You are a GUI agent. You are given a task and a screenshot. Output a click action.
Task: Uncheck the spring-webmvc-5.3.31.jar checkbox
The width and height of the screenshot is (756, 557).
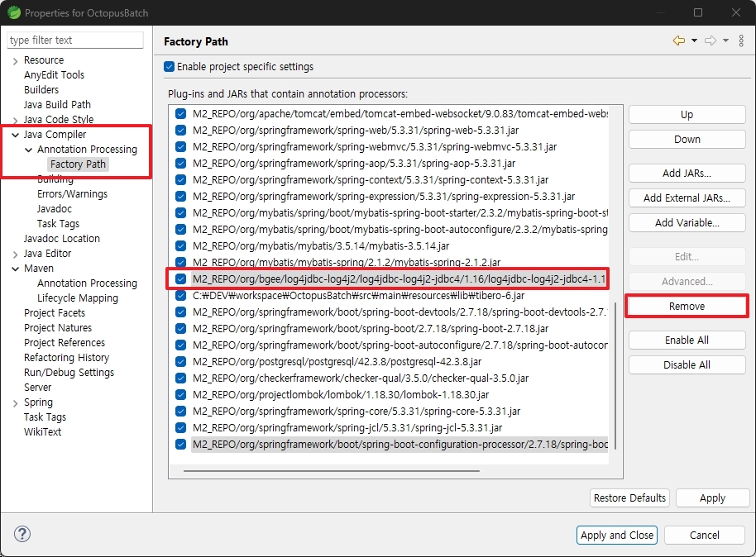click(x=181, y=146)
